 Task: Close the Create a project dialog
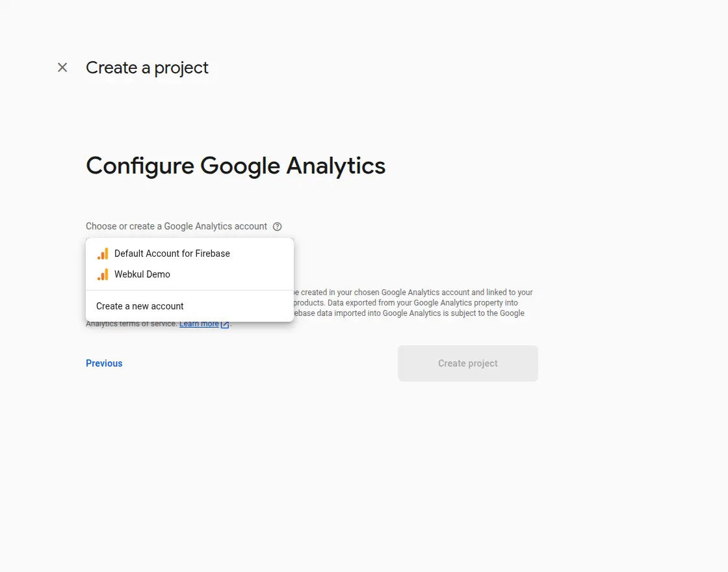(62, 68)
